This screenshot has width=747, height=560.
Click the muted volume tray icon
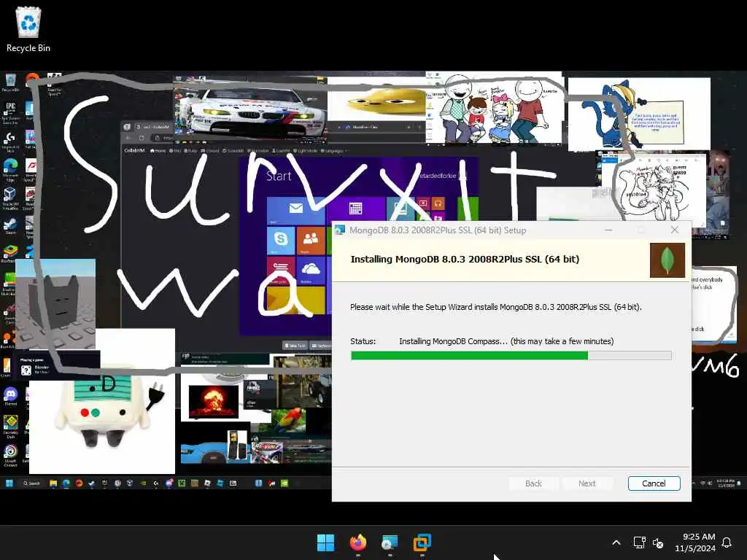658,542
